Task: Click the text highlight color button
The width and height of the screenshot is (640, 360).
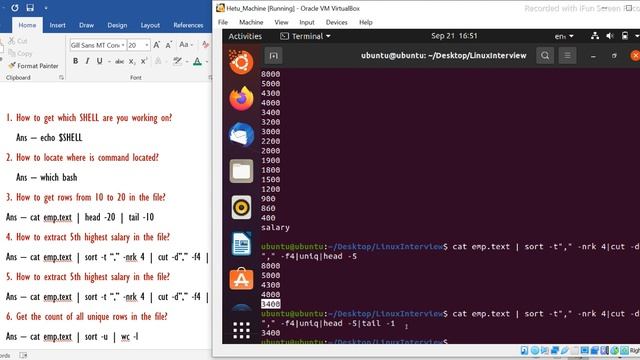Action: pyautogui.click(x=178, y=62)
